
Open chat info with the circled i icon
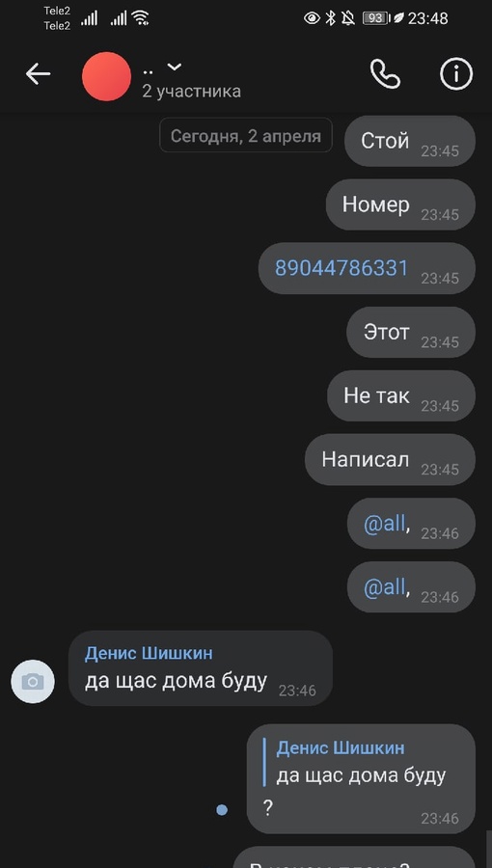[x=456, y=74]
